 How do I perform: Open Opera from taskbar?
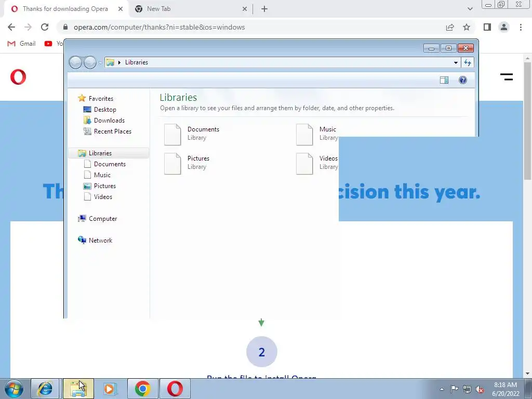[175, 389]
